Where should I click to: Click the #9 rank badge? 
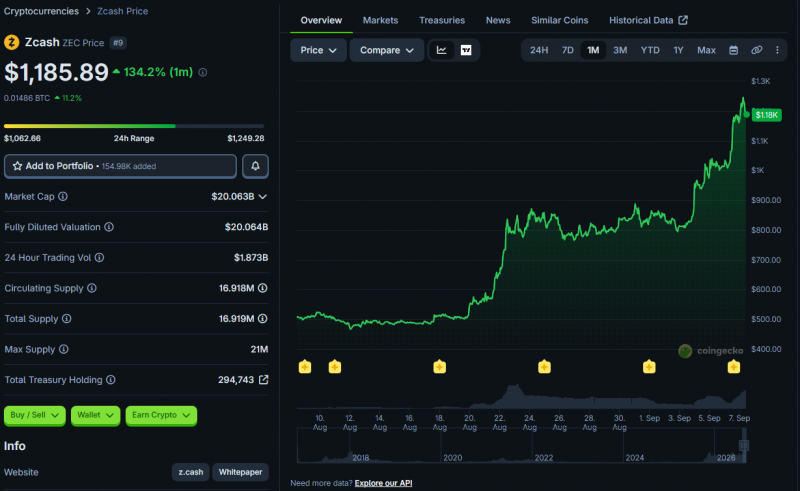(x=118, y=43)
